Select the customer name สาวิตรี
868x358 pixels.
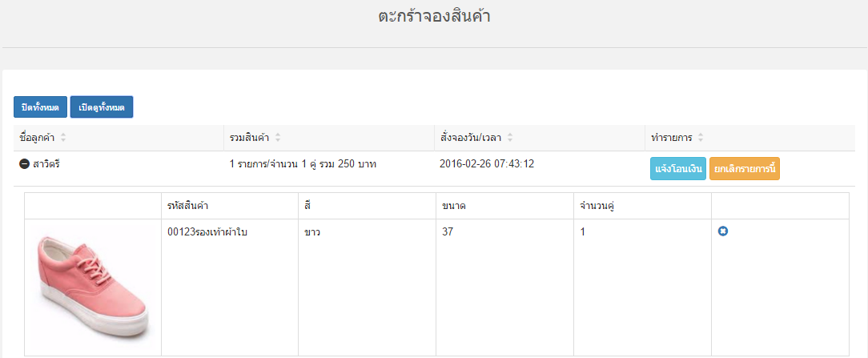(46, 164)
